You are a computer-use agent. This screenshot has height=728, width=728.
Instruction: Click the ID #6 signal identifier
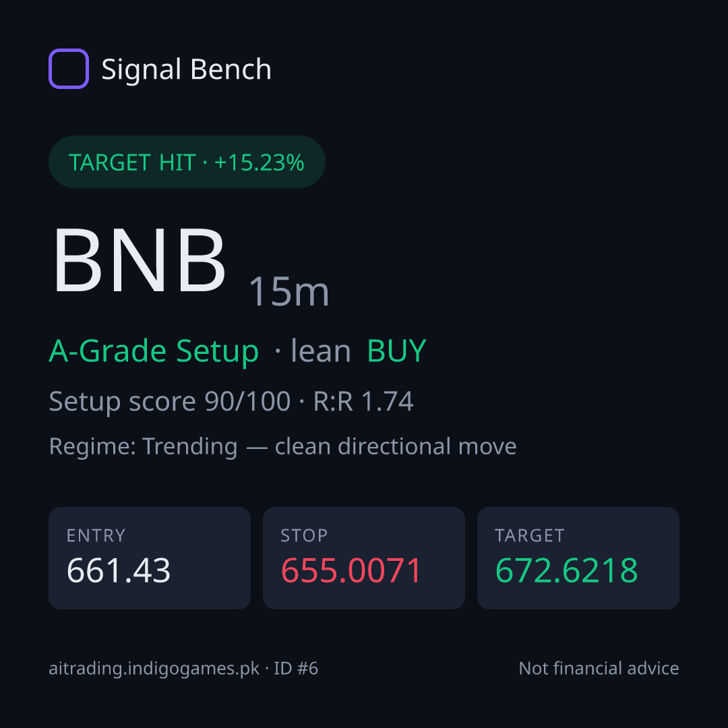296,669
